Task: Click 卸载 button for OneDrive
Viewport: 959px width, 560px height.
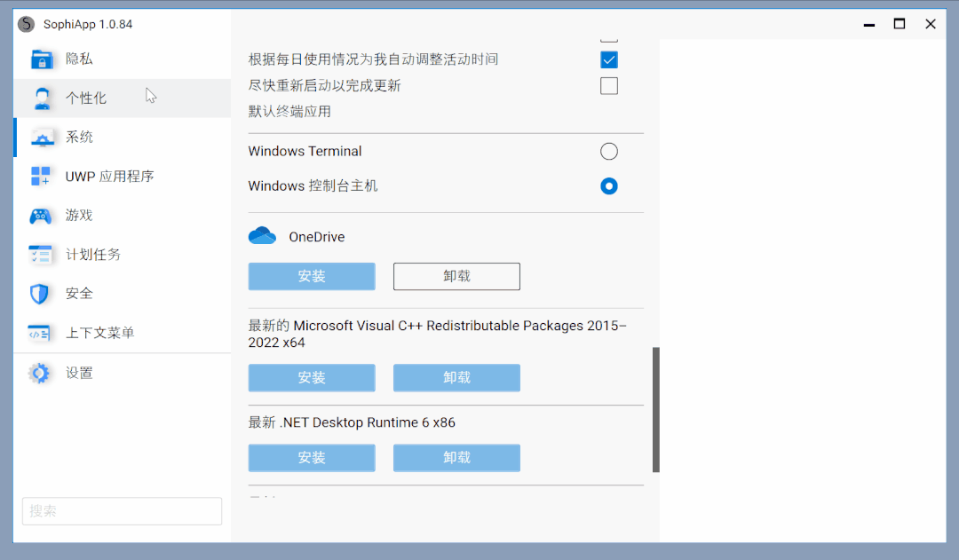Action: point(457,276)
